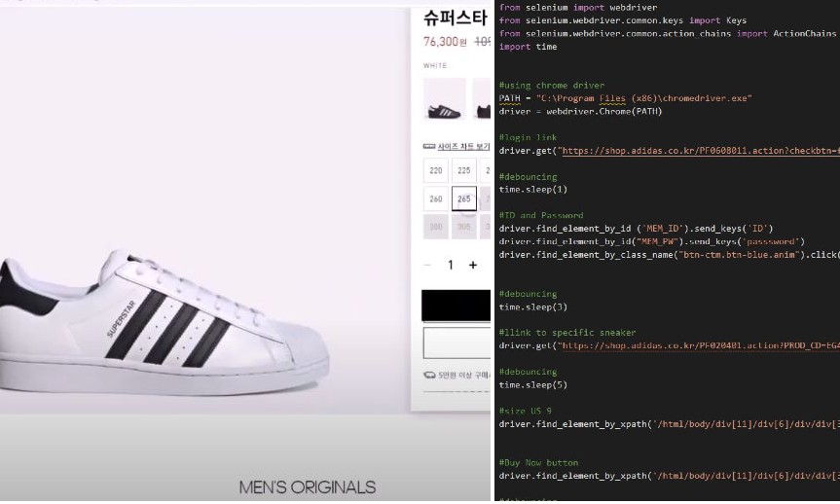The height and width of the screenshot is (504, 840).
Task: Click the chromedriver.exe path string
Action: click(x=643, y=98)
